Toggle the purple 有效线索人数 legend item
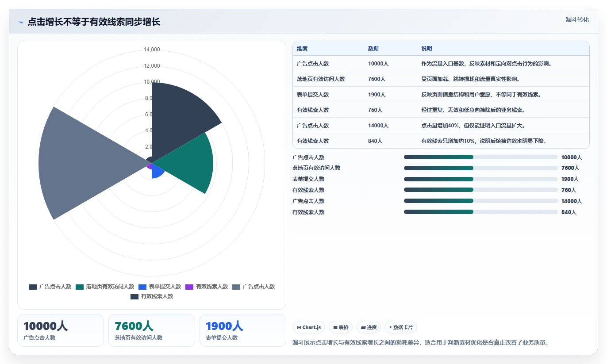Viewport: 607px width, 364px height. 207,287
